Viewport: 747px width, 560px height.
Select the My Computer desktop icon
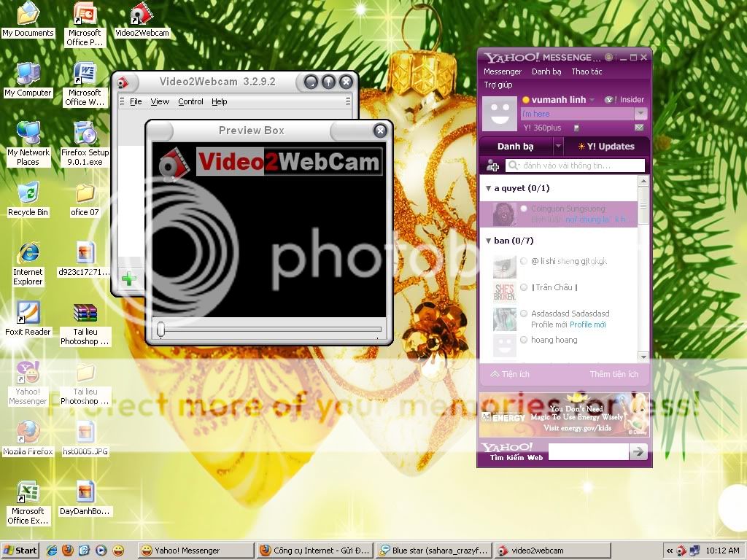pos(28,80)
